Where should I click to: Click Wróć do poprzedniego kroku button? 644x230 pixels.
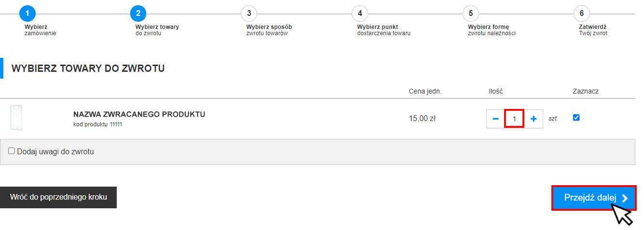coord(58,197)
